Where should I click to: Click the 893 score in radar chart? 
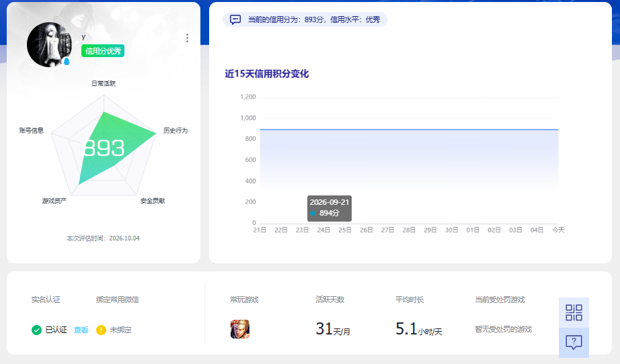[x=104, y=148]
